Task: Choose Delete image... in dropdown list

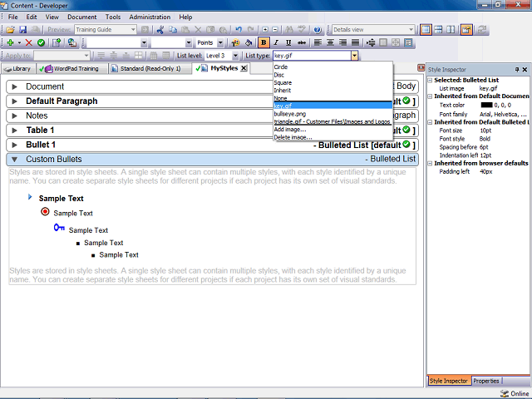Action: (332, 137)
